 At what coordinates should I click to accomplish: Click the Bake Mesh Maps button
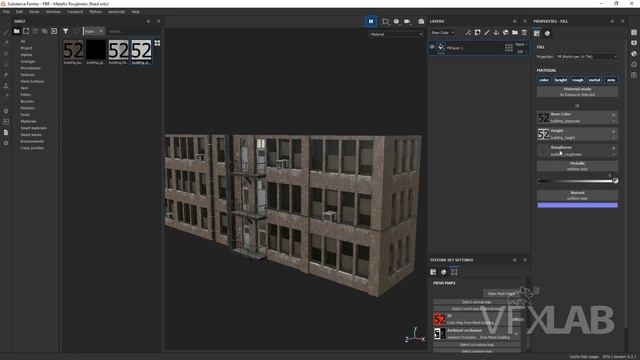(502, 293)
